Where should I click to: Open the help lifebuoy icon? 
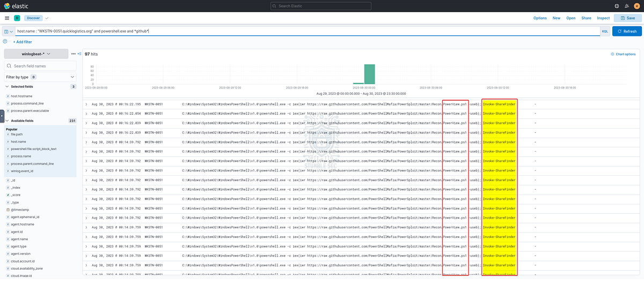(x=617, y=5)
